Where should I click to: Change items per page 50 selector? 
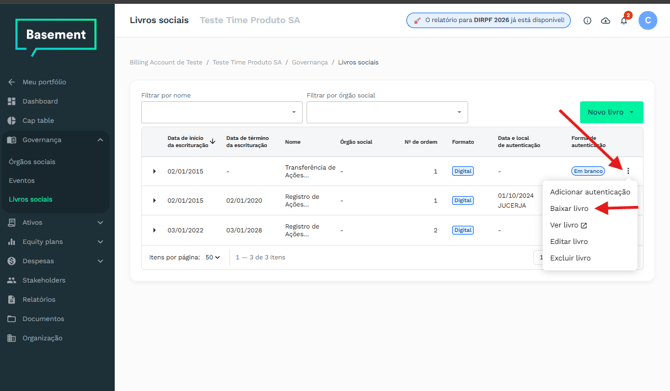click(212, 257)
